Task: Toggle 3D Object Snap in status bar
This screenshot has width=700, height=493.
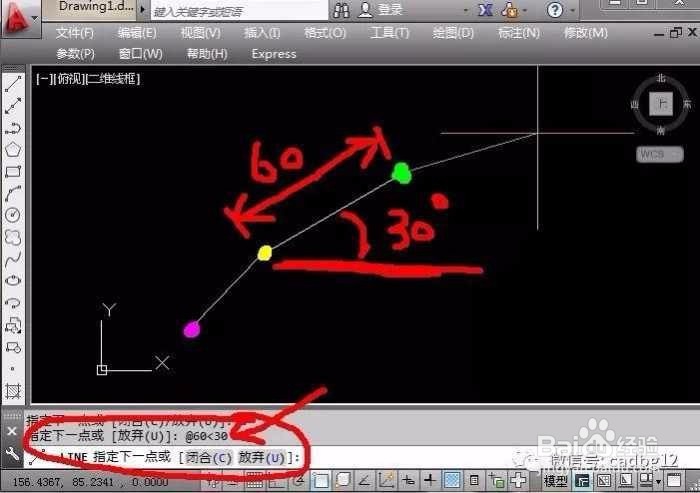Action: (343, 481)
